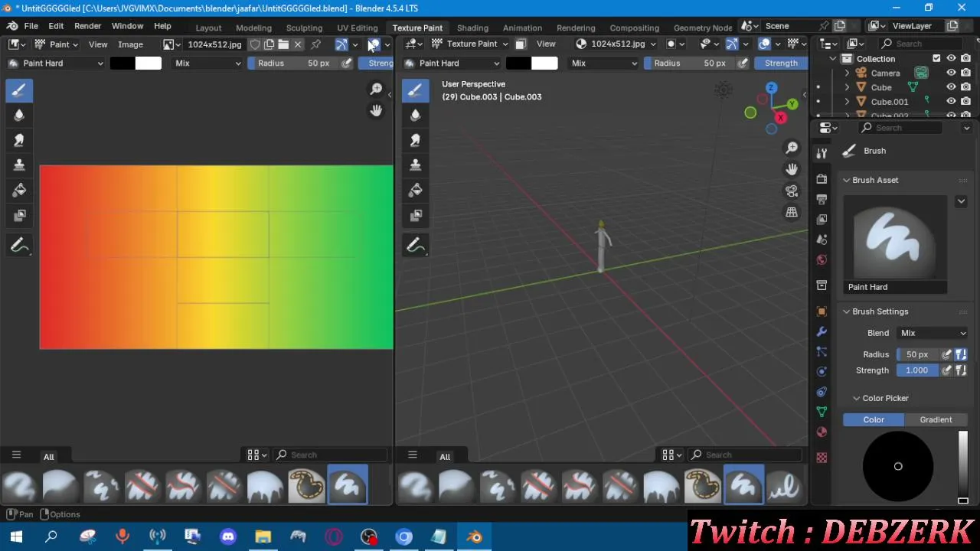Open the Image menu in image editor
Image resolution: width=980 pixels, height=551 pixels.
tap(130, 44)
